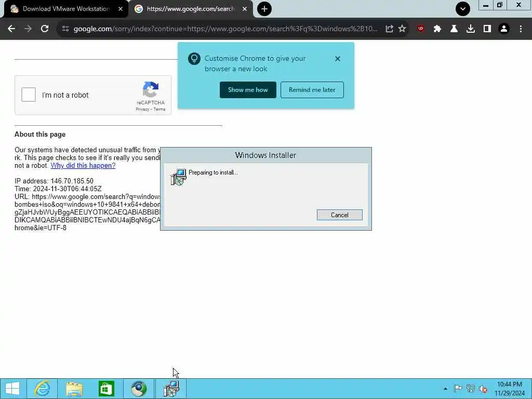Viewport: 532px width, 399px height.
Task: Click the lightbulb icon in Chrome tip
Action: 194,59
